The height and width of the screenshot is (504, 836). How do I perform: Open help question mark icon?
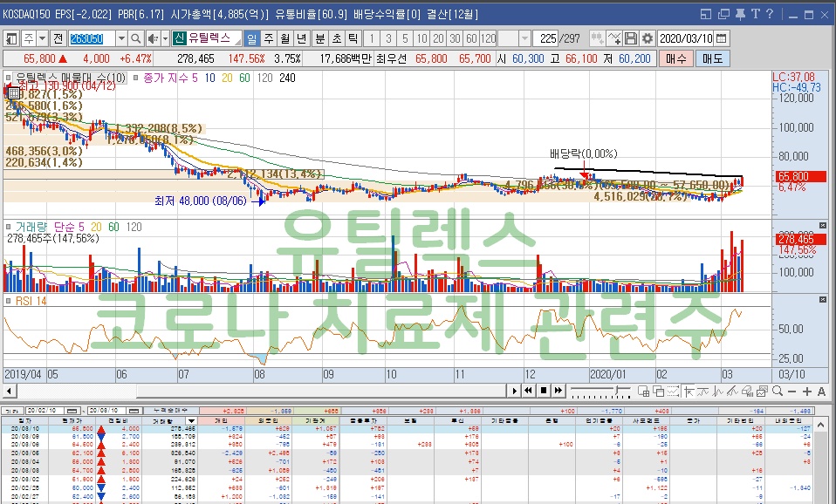[770, 14]
